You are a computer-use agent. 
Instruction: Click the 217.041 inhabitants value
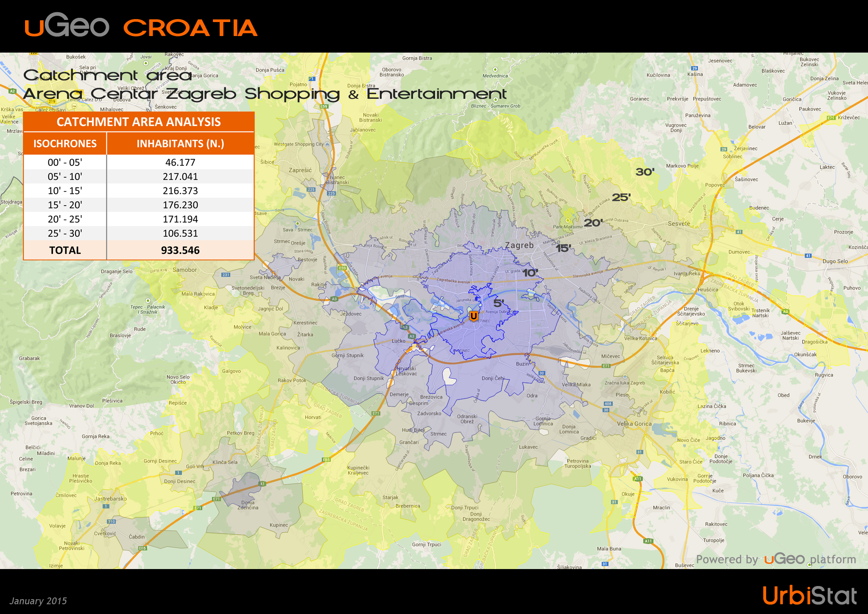point(180,176)
